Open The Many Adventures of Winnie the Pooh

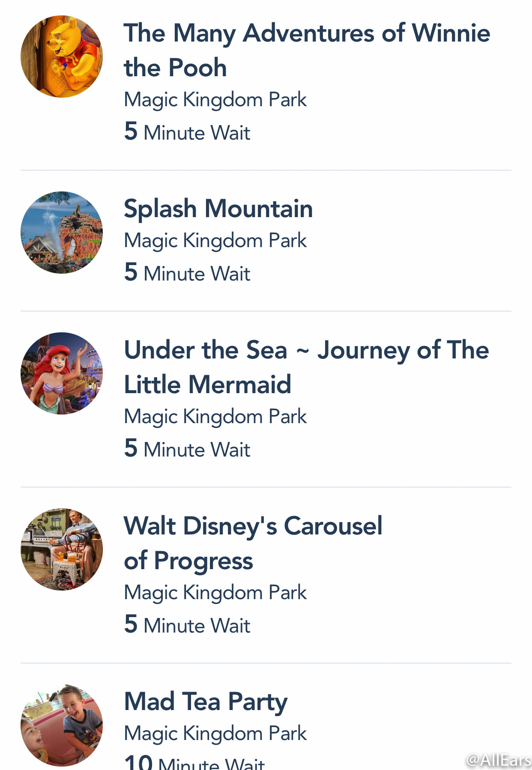coord(307,50)
